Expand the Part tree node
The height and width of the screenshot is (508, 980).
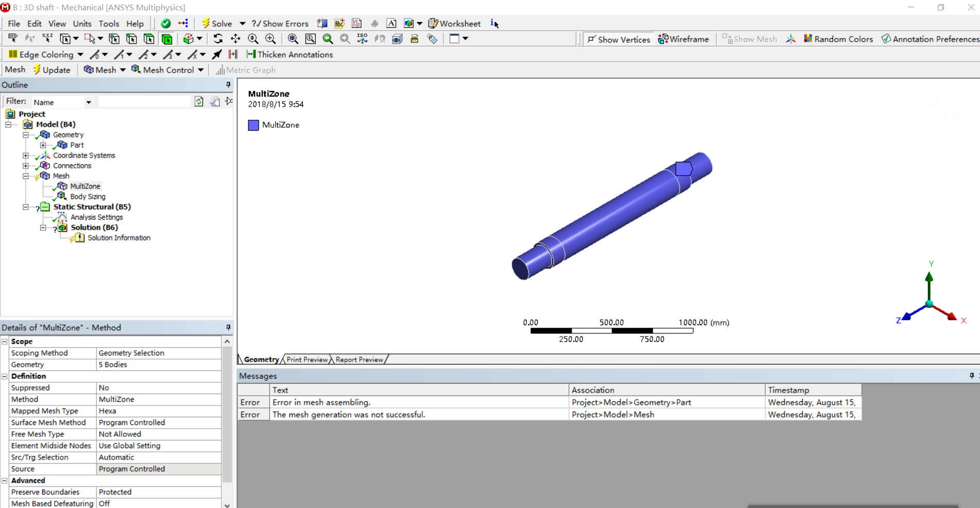[x=43, y=145]
